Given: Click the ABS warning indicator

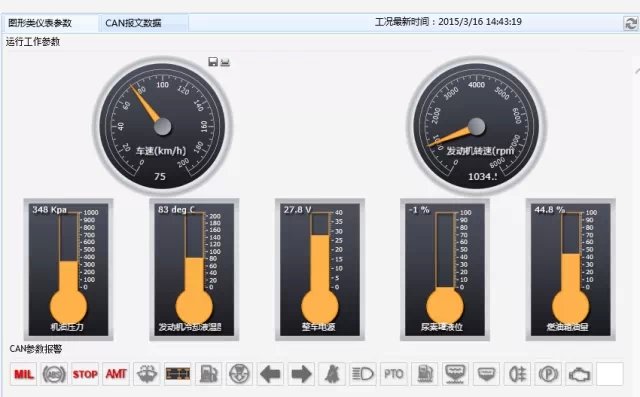Looking at the screenshot, I should click(54, 374).
